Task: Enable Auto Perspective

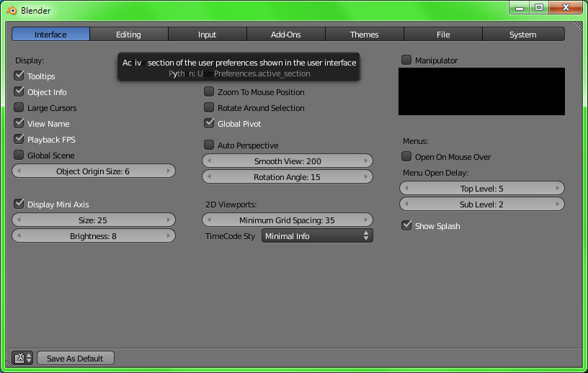Action: click(209, 145)
